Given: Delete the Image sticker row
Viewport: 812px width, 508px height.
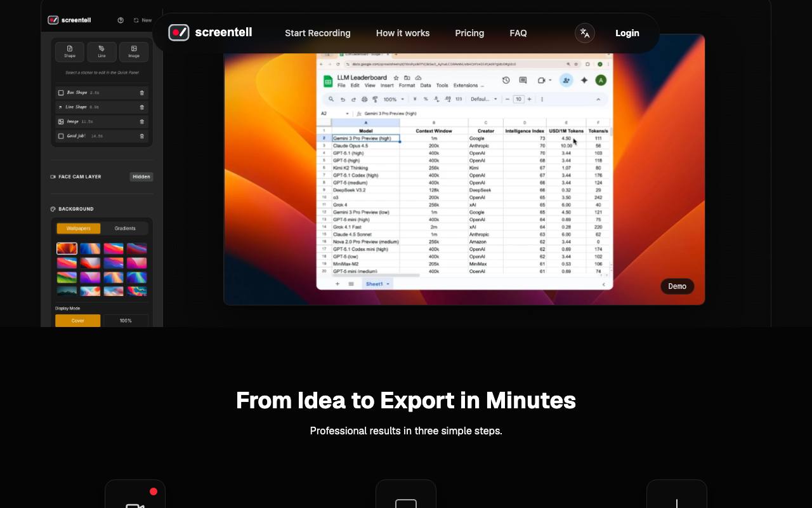Looking at the screenshot, I should (x=142, y=121).
